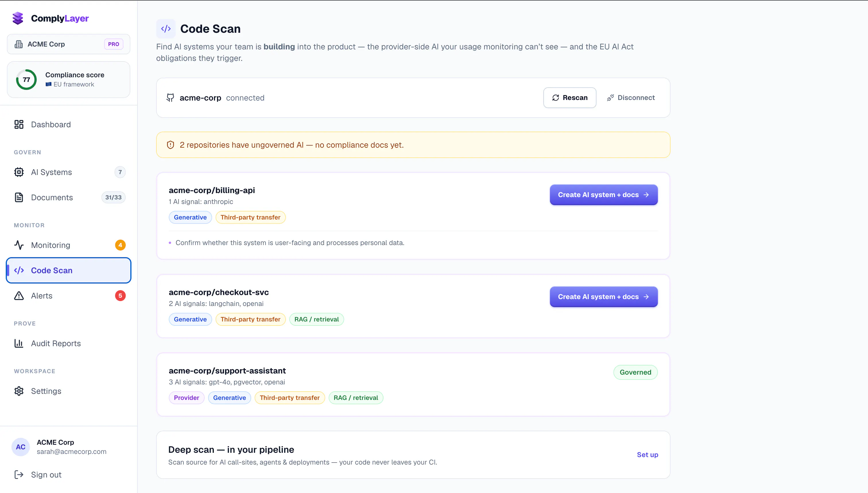
Task: Click the Settings gear icon
Action: click(x=19, y=391)
